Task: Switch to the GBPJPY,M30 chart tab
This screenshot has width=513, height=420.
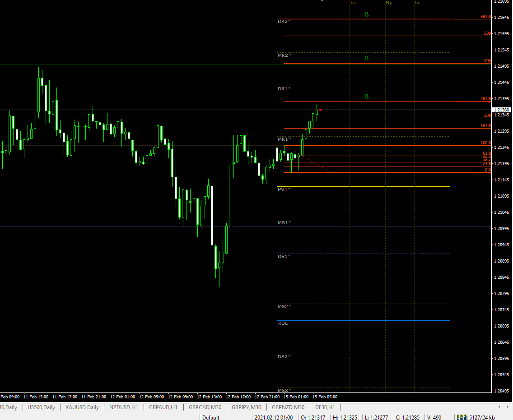Action: [x=246, y=407]
